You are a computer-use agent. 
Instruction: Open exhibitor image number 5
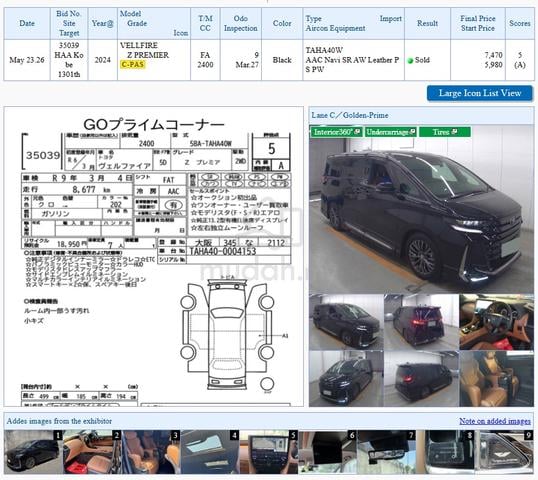click(x=269, y=452)
